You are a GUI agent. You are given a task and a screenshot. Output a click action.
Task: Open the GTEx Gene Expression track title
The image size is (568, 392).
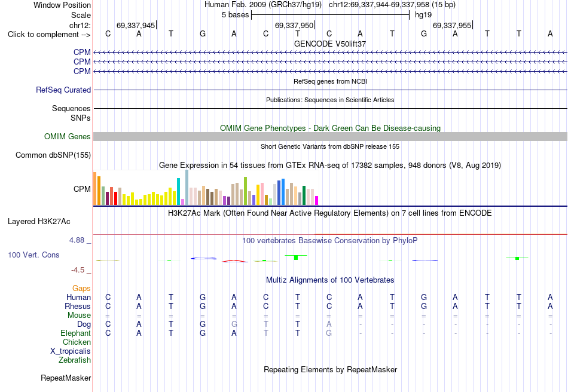click(330, 166)
